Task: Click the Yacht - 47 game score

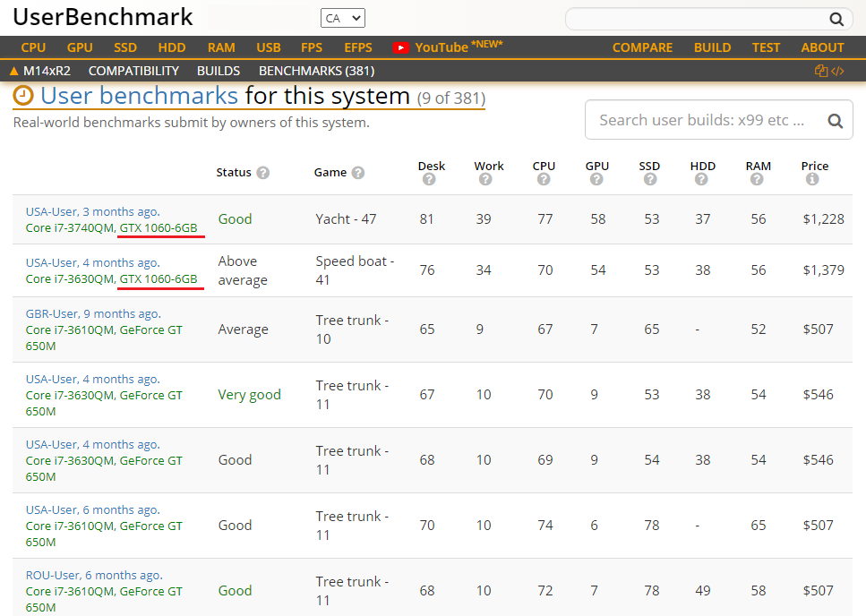Action: tap(346, 219)
